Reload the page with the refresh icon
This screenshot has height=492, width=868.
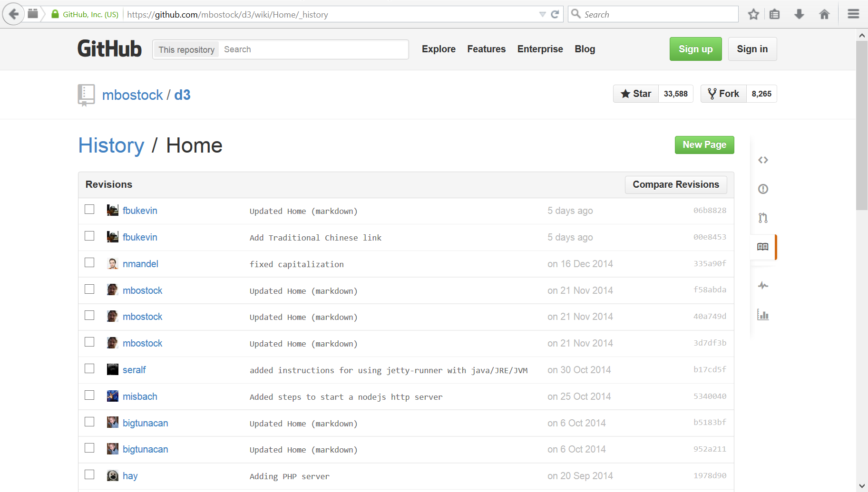point(555,14)
